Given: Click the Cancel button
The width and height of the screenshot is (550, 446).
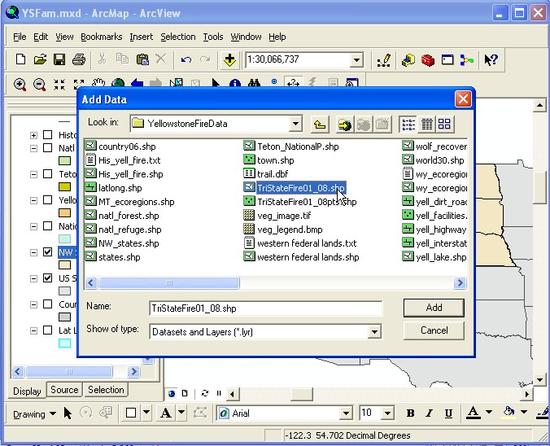Looking at the screenshot, I should pyautogui.click(x=434, y=330).
